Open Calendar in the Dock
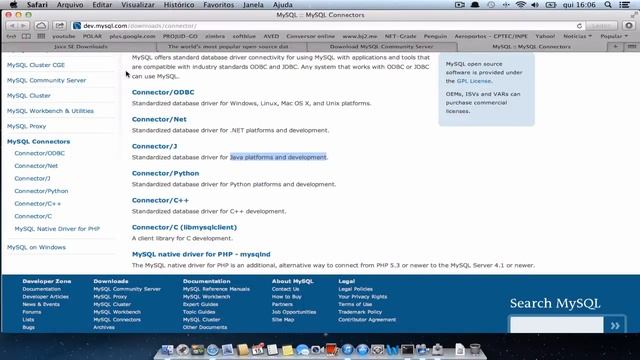This screenshot has height=360, width=640. tap(258, 350)
